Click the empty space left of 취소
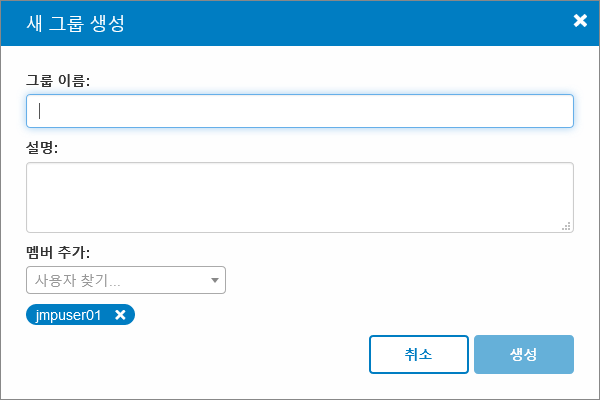The image size is (600, 400). point(200,354)
